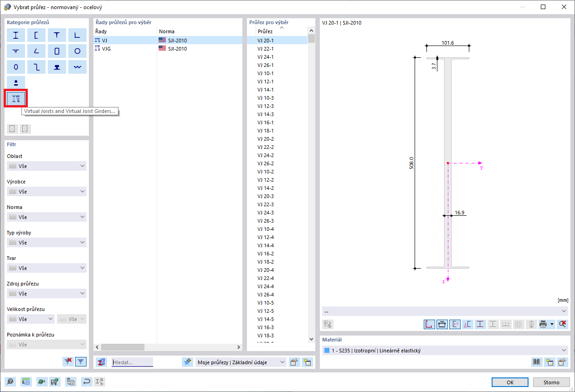Open the first Velikost průřezu dropdown

click(31, 319)
